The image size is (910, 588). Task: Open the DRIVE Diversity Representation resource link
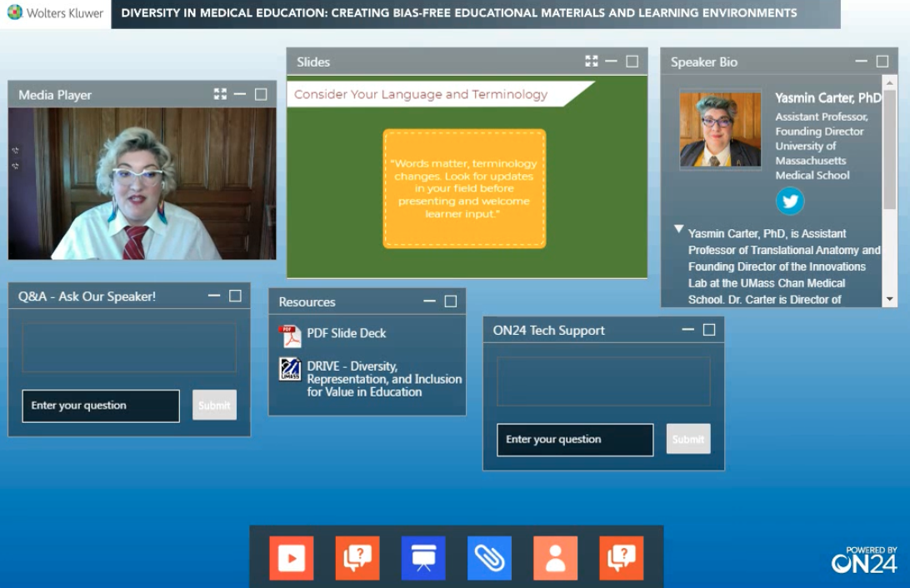(384, 379)
